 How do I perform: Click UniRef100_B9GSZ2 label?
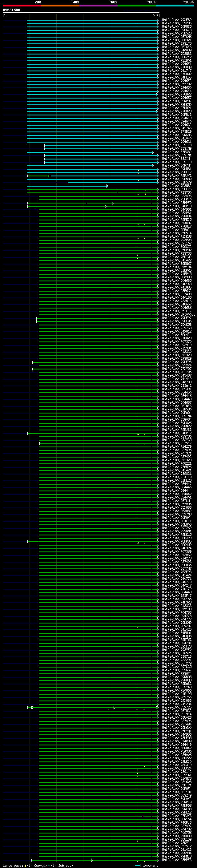coord(177,247)
